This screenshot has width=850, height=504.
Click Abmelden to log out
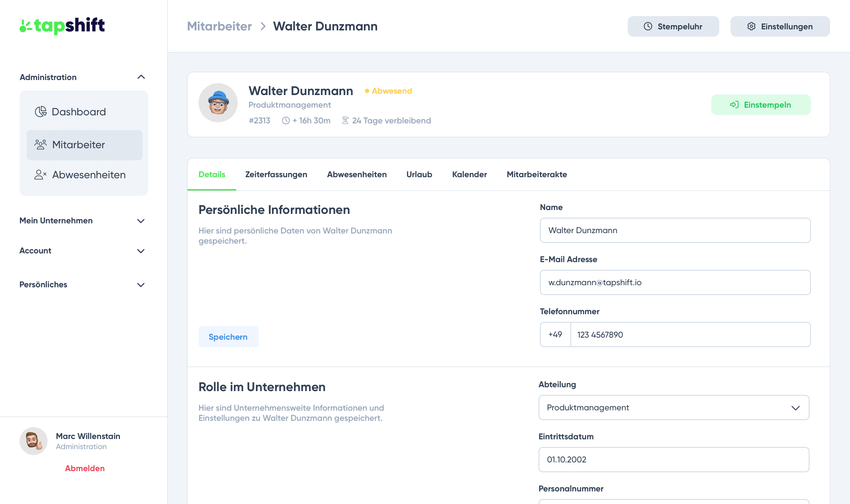point(84,468)
